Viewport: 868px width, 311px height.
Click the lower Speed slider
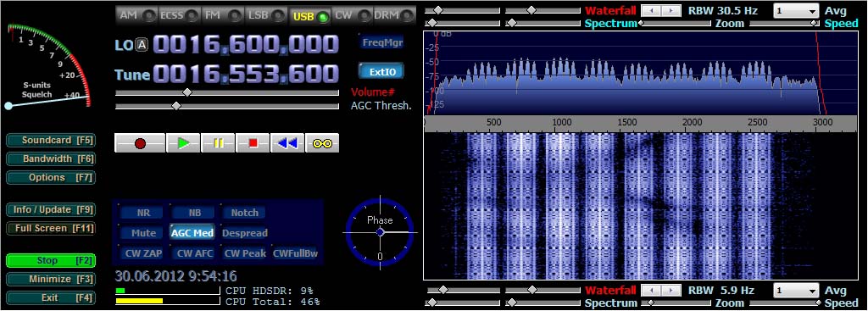[x=784, y=303]
